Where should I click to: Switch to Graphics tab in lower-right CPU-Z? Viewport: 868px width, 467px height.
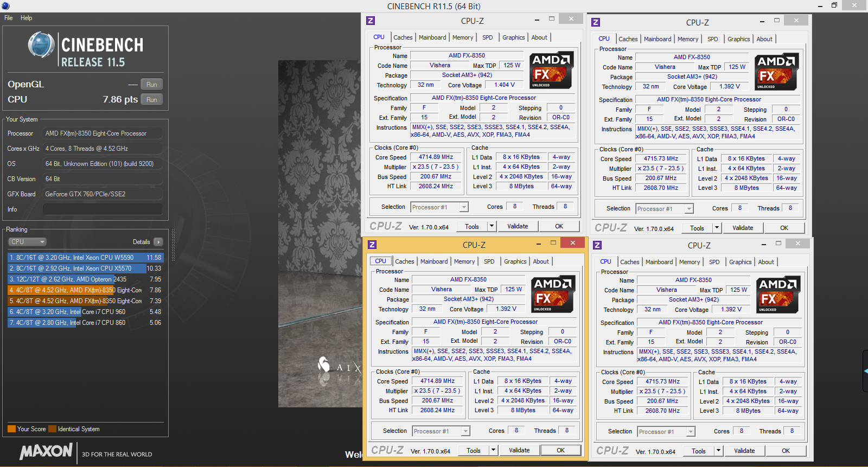(x=741, y=262)
